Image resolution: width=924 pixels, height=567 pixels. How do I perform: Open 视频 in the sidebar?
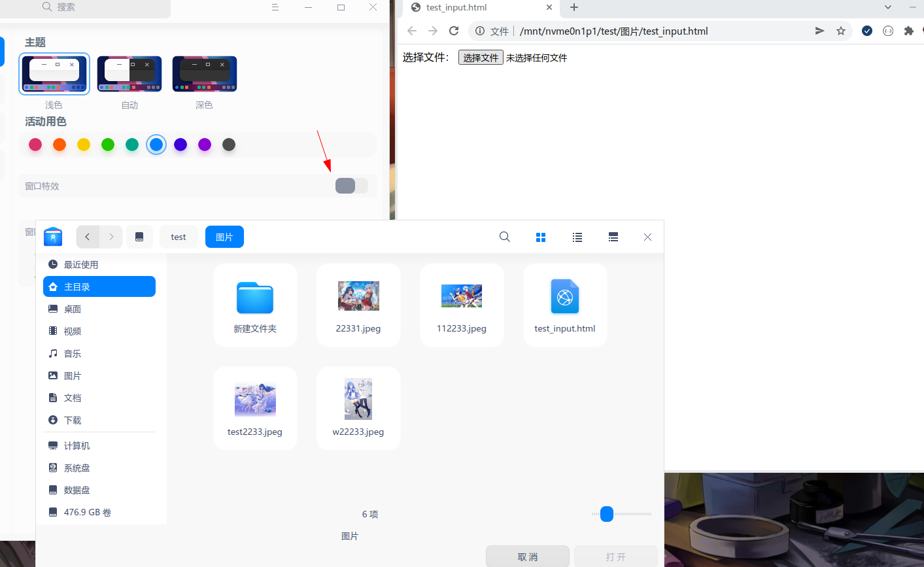point(99,331)
